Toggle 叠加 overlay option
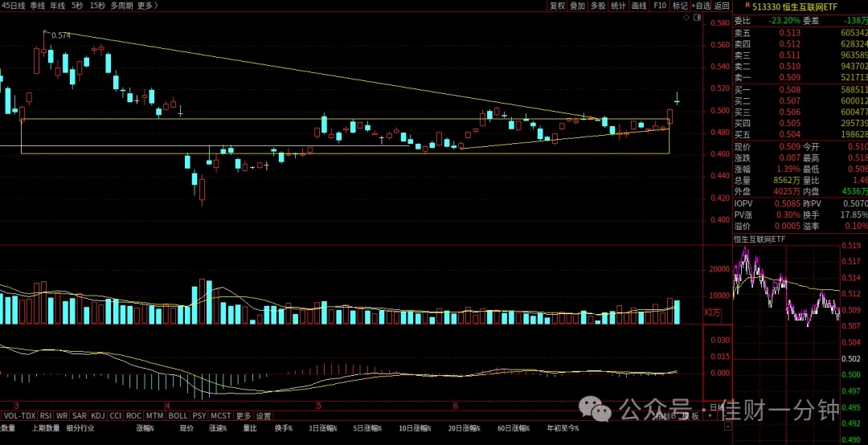The width and height of the screenshot is (868, 445). point(577,6)
